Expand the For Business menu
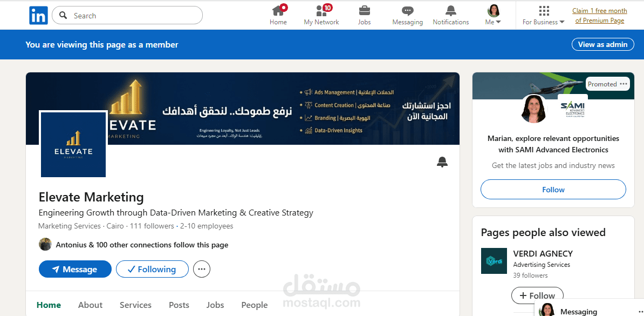This screenshot has height=316, width=644. [x=543, y=15]
